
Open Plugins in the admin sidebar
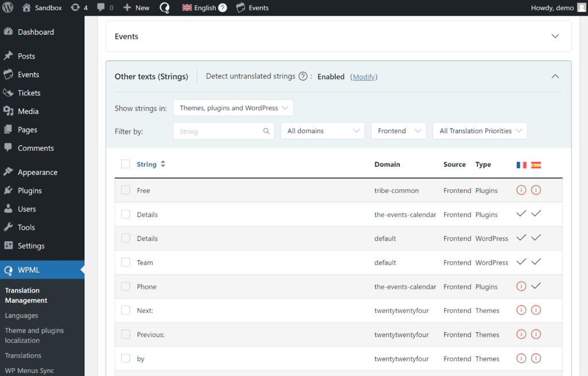[x=30, y=191]
